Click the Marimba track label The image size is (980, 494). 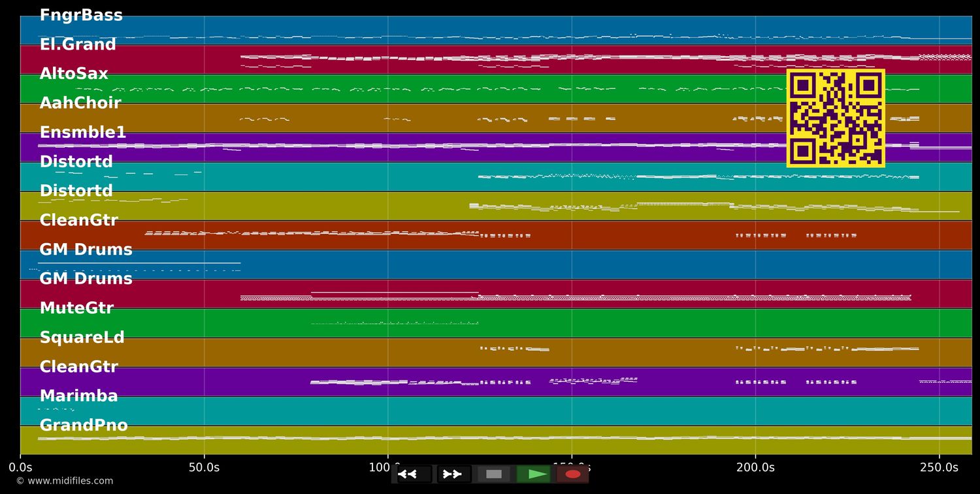coord(78,395)
